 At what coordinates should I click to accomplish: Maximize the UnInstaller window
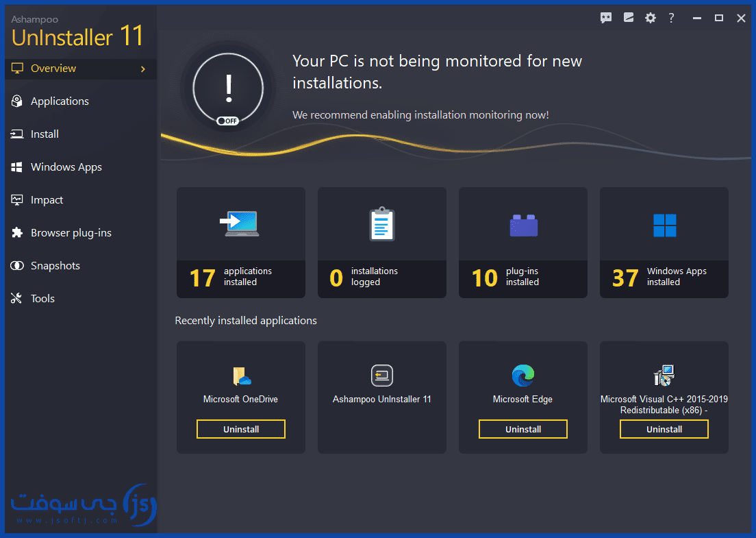[x=719, y=18]
